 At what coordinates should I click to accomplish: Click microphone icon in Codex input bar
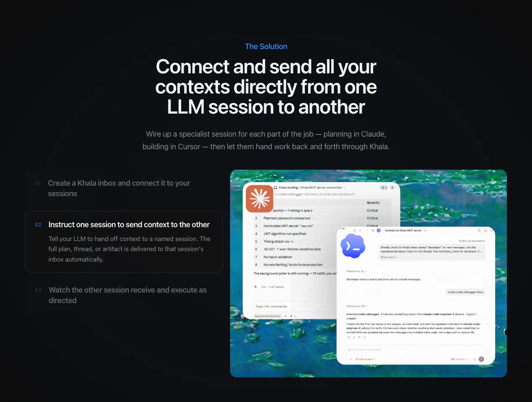pos(475,359)
